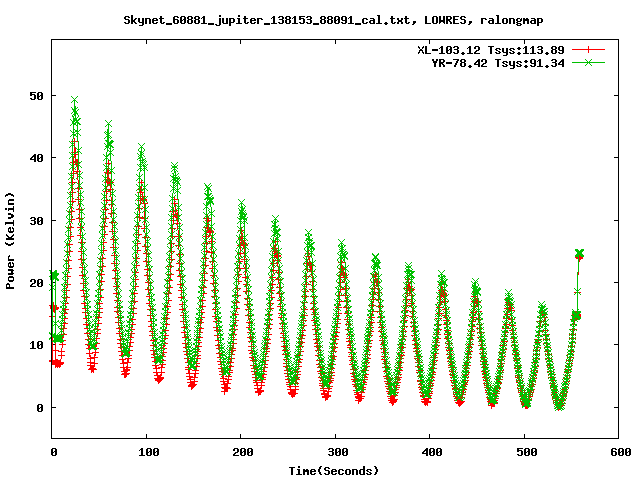640x480 pixels.
Task: Click the Power (Kelvin) y-axis label
Action: [x=10, y=241]
